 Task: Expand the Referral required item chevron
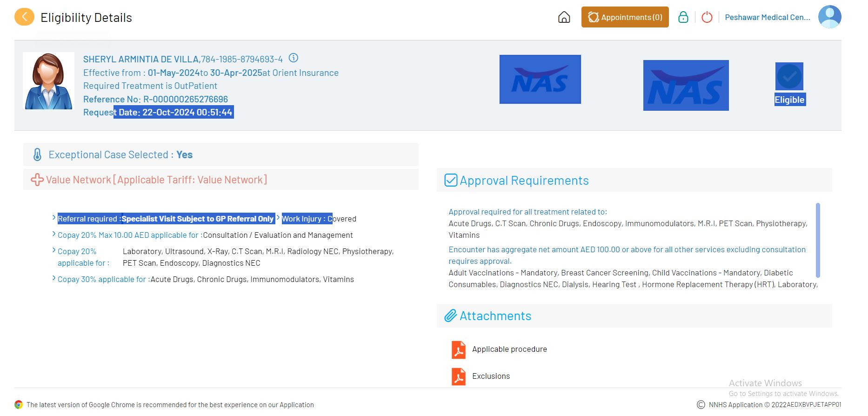54,217
